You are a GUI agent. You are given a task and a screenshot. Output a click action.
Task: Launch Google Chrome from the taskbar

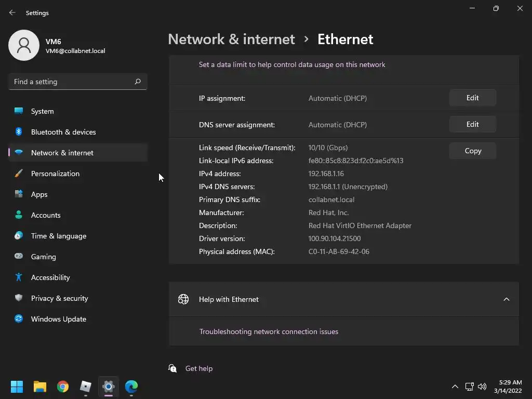click(x=63, y=387)
